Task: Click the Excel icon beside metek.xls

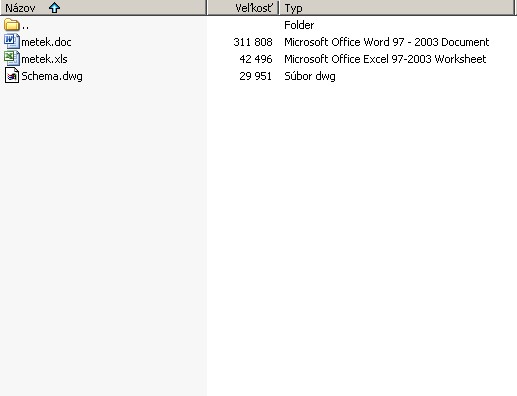Action: (12, 59)
